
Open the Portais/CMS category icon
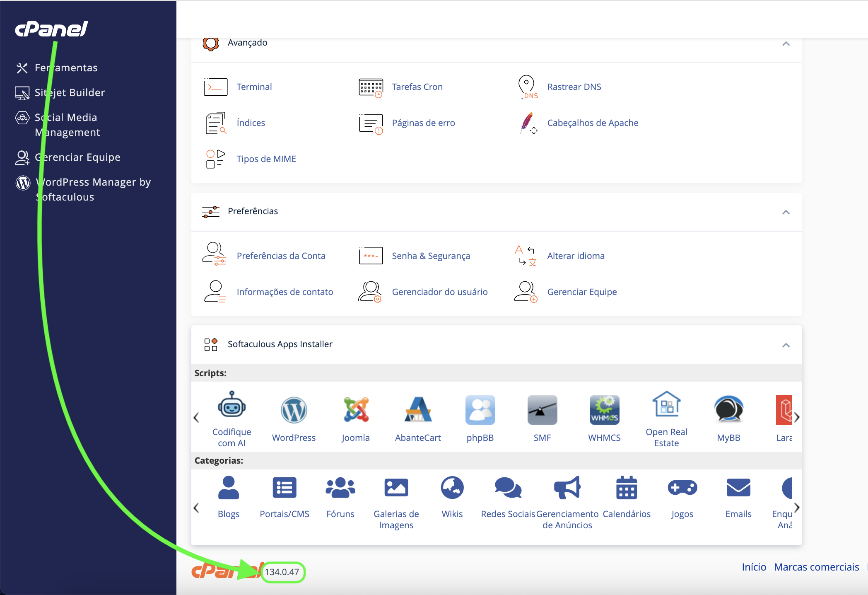pos(285,488)
